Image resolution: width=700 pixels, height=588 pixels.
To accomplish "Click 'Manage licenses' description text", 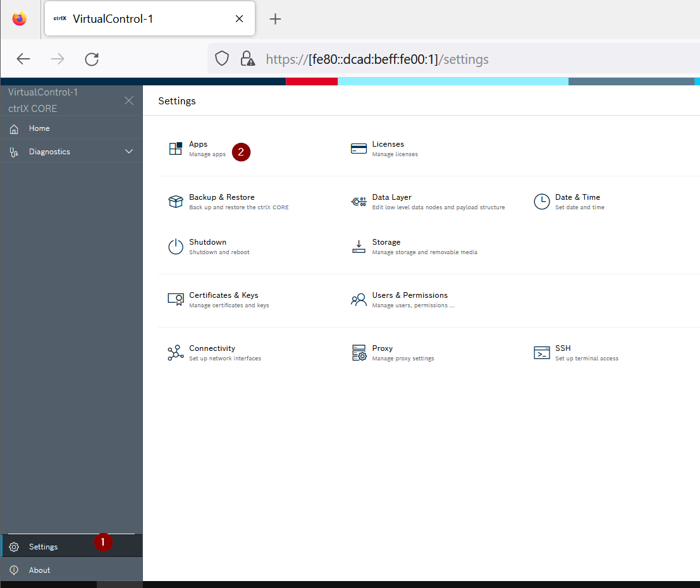I will pos(395,154).
